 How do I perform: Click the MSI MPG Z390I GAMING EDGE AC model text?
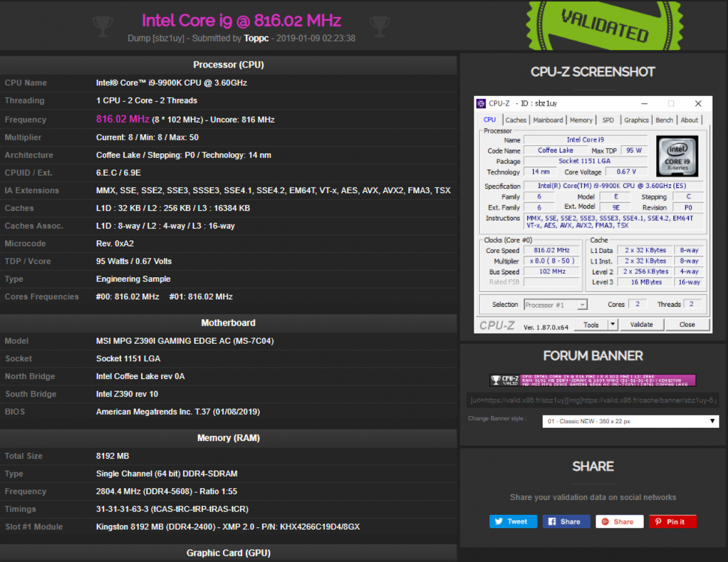185,341
